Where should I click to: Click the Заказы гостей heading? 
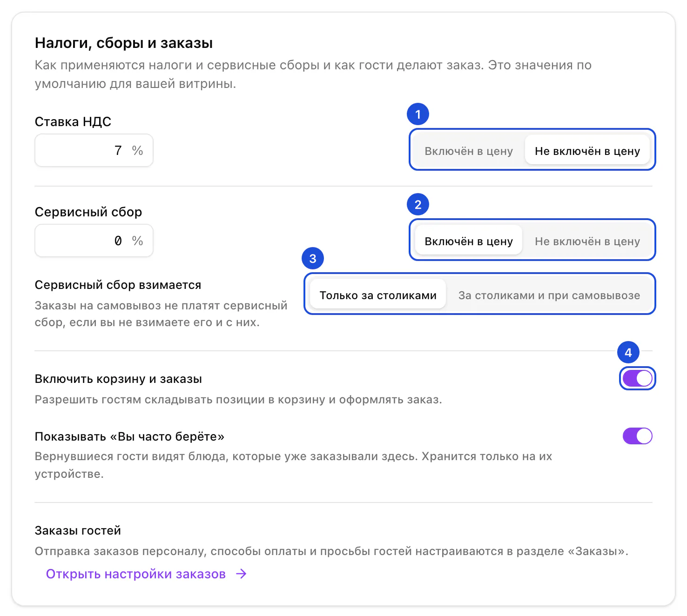point(78,530)
